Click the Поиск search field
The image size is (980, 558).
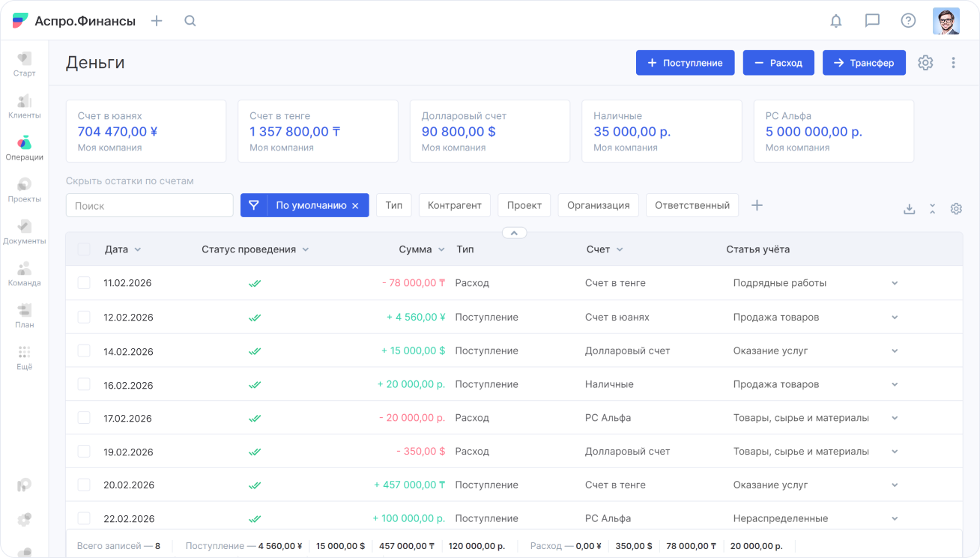pos(149,205)
